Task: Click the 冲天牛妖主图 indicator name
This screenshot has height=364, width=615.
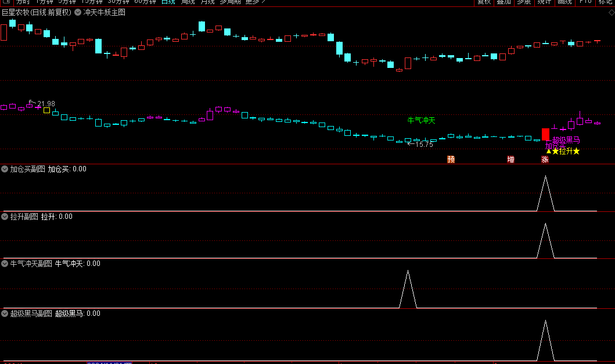Action: click(x=105, y=13)
